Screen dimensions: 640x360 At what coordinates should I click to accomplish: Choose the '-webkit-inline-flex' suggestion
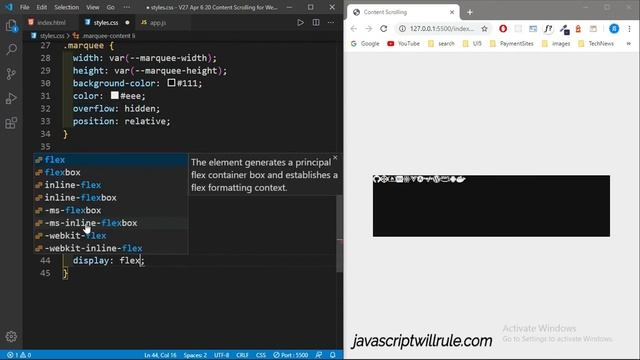click(x=110, y=249)
